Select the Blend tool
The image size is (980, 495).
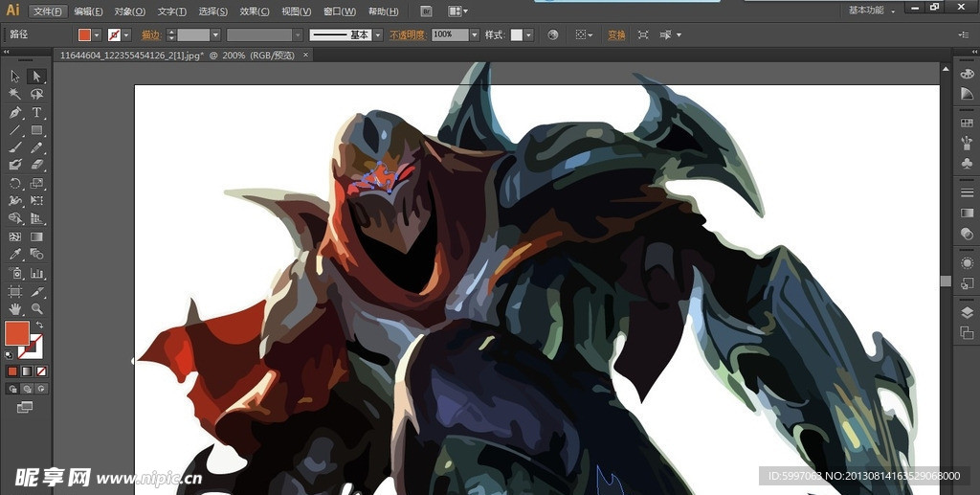tap(37, 255)
